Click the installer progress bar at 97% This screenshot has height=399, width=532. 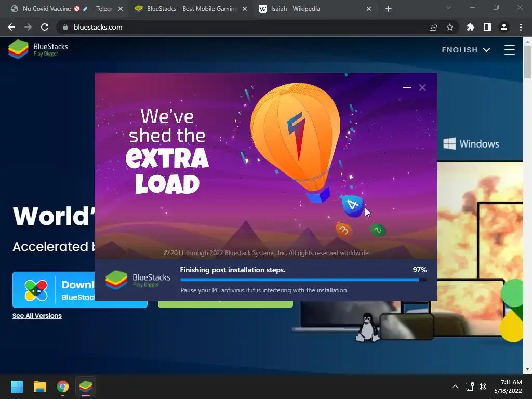pyautogui.click(x=303, y=280)
